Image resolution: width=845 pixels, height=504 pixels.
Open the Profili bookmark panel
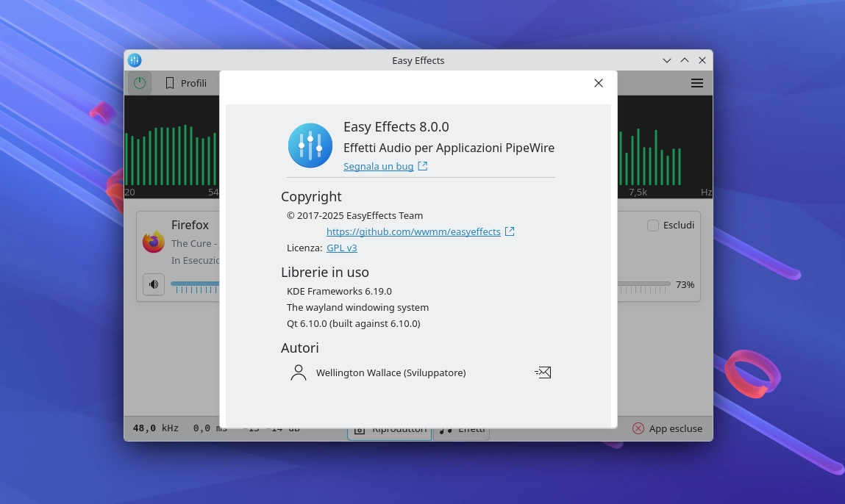tap(185, 83)
